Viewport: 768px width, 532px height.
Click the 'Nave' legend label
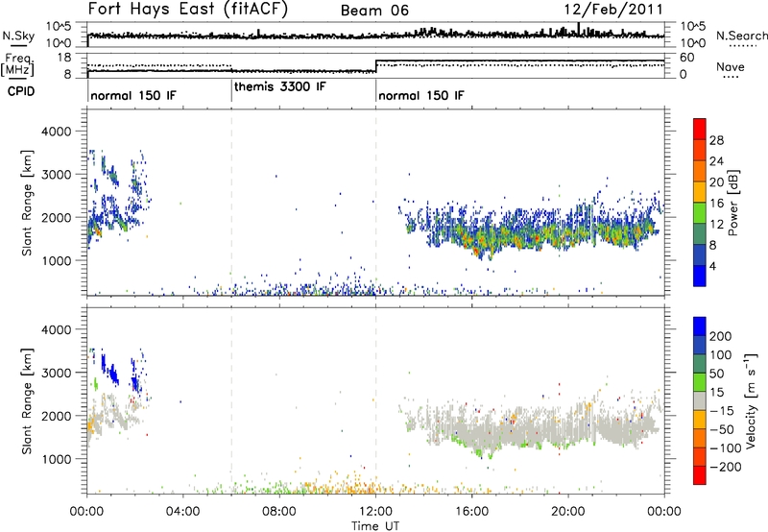pos(731,67)
